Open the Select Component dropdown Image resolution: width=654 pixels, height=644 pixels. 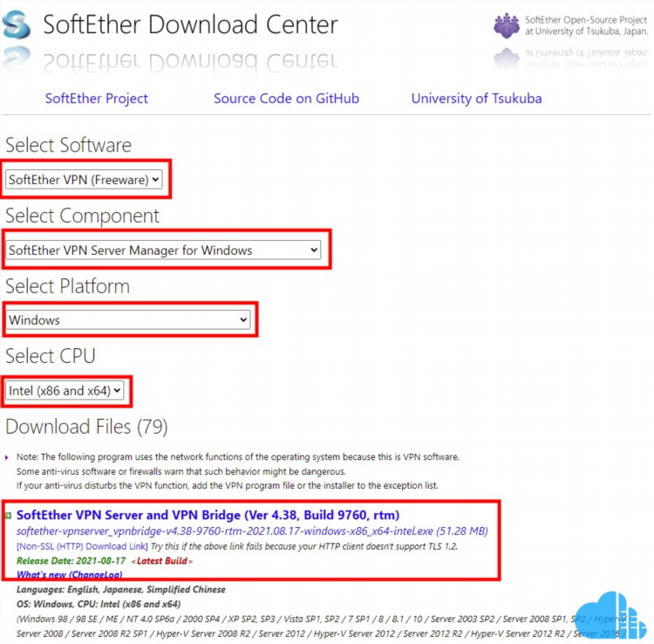click(163, 250)
